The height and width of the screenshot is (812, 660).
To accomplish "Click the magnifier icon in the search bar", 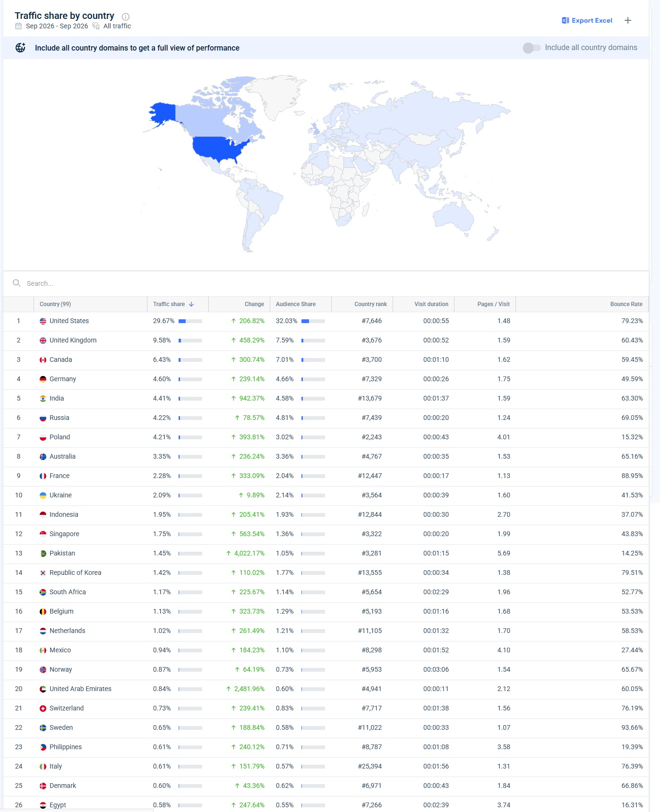I will point(17,283).
